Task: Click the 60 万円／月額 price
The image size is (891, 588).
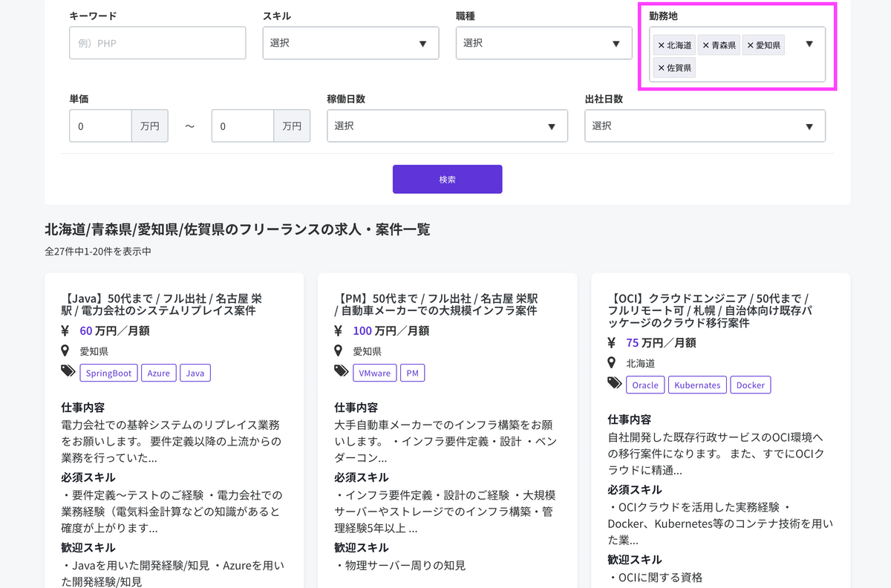Action: pos(114,331)
